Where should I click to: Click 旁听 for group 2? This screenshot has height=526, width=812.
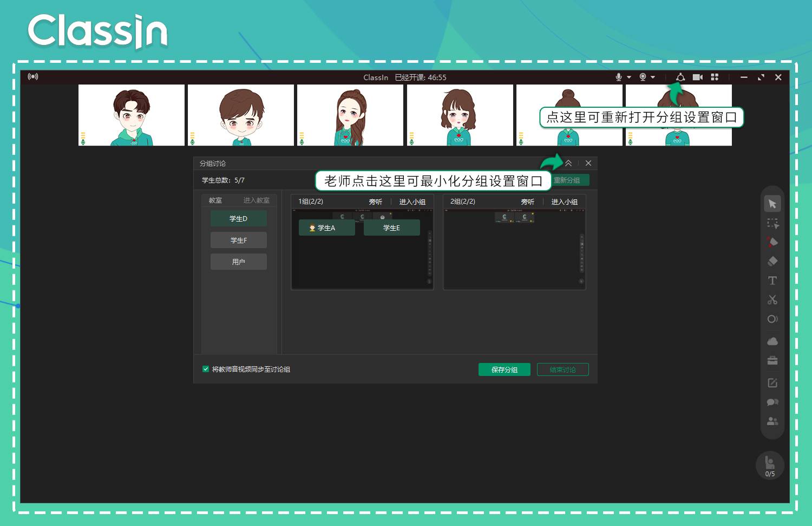point(528,202)
